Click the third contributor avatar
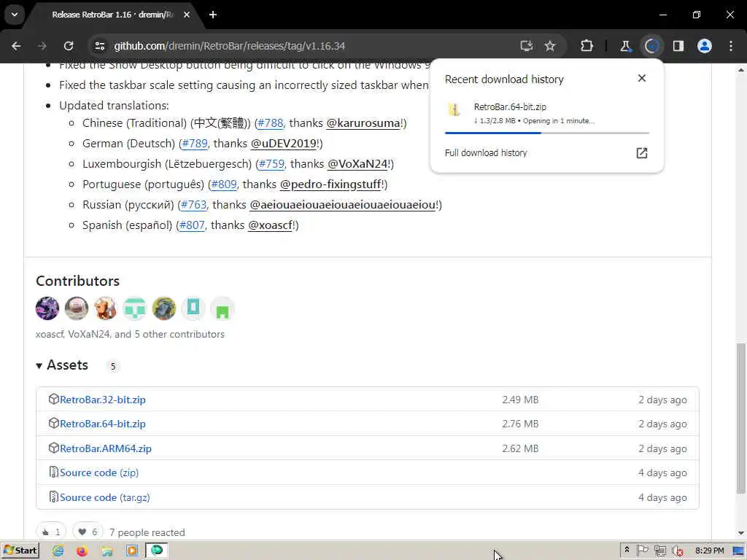Viewport: 747px width, 560px height. [x=105, y=308]
